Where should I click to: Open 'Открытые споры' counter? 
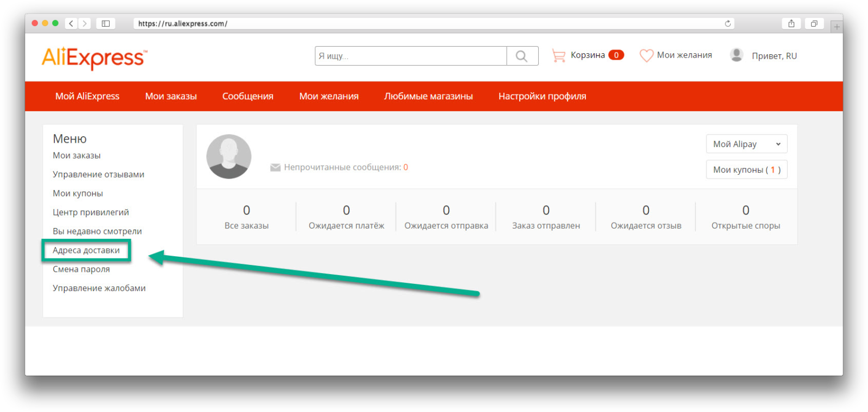[746, 217]
